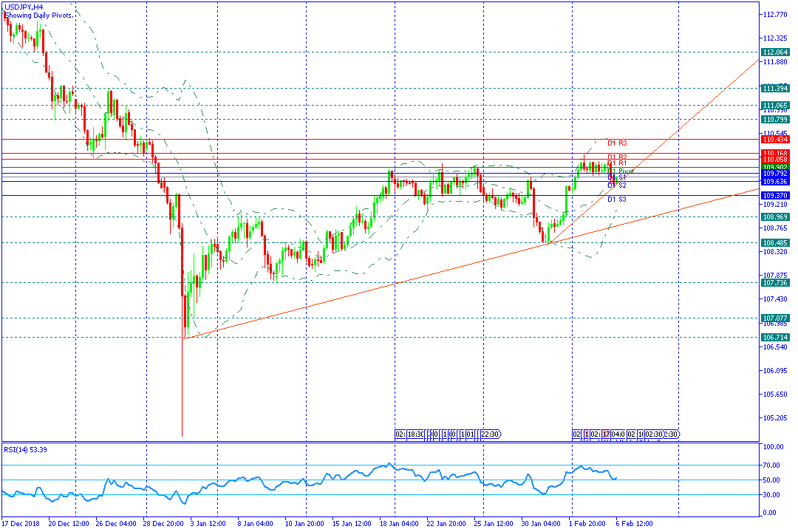798x532 pixels.
Task: Select the 107.736 dashed level price tag
Action: 775,283
